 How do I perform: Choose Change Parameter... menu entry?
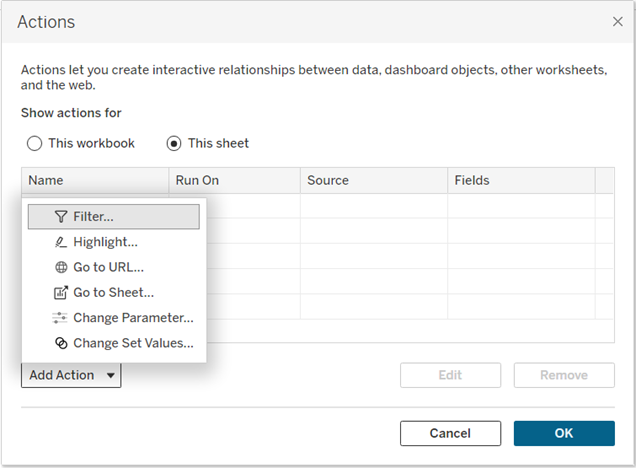click(114, 318)
